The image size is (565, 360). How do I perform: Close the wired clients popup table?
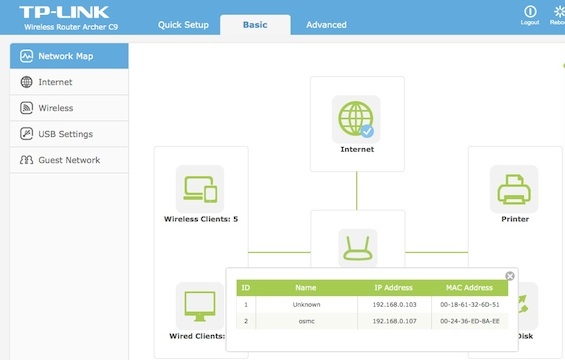tap(510, 276)
